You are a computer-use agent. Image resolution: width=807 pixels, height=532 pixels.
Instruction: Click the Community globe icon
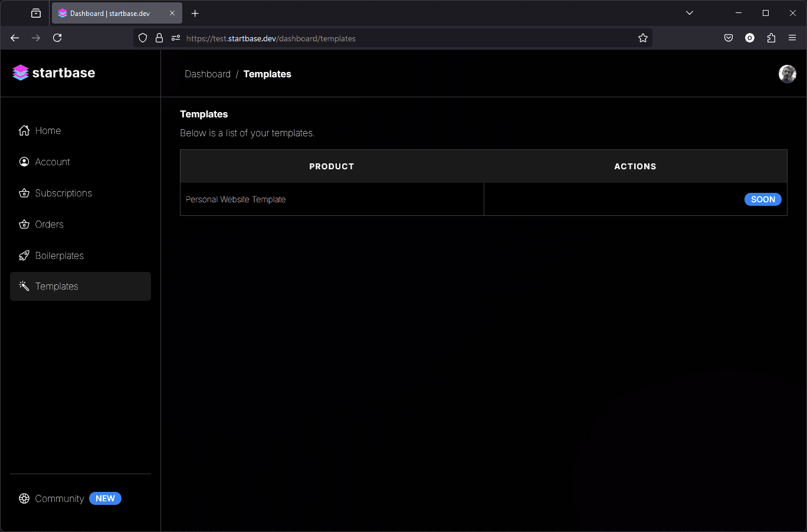tap(24, 498)
